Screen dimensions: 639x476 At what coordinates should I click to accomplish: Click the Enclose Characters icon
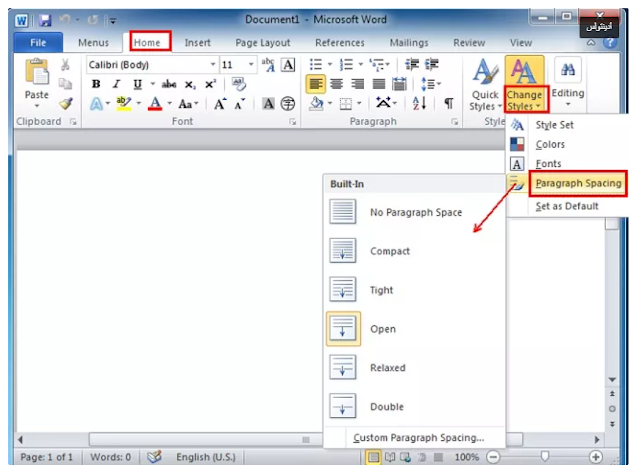click(288, 104)
